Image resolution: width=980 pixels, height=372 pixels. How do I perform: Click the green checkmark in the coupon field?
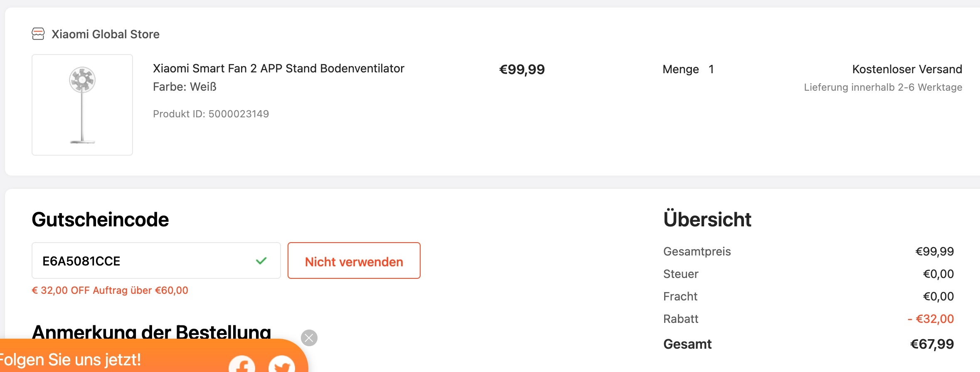261,261
